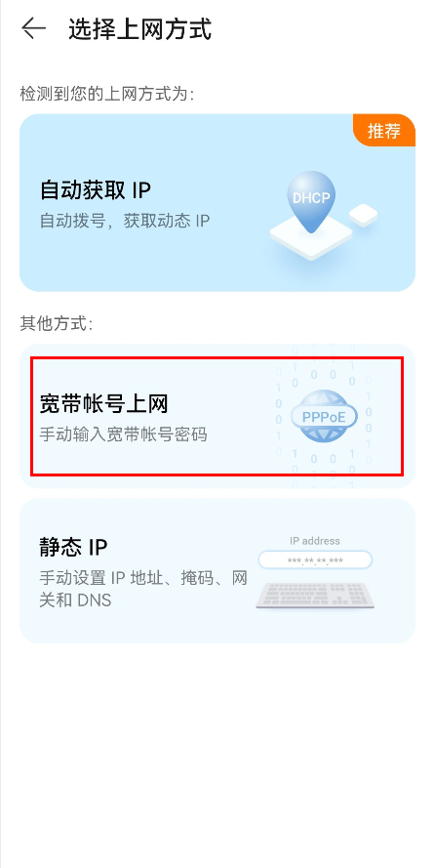Click 自动拨号，获取动态 IP description

tap(125, 222)
